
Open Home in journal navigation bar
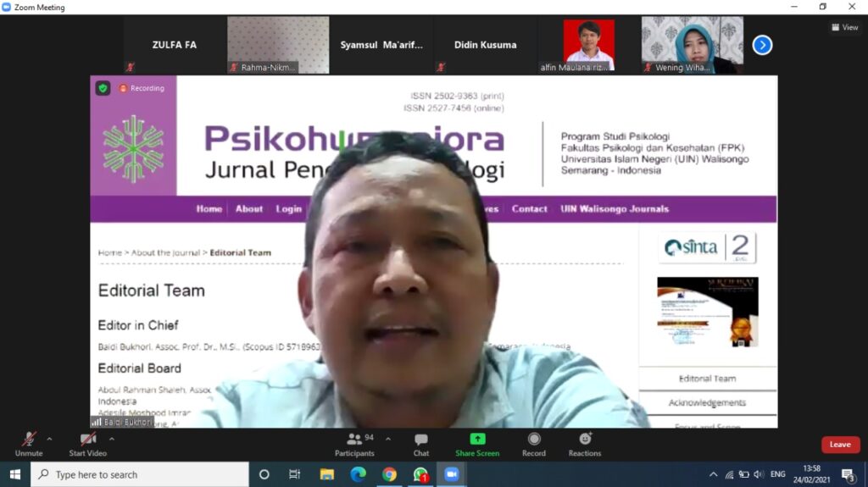click(209, 208)
